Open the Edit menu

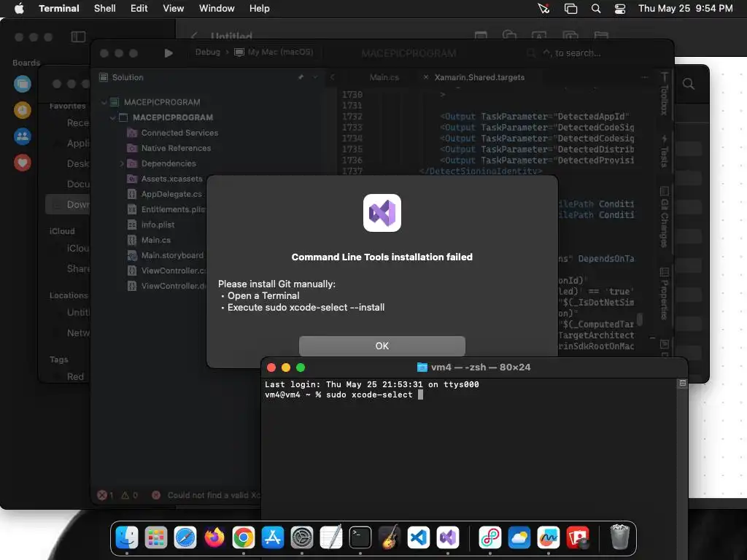point(139,8)
